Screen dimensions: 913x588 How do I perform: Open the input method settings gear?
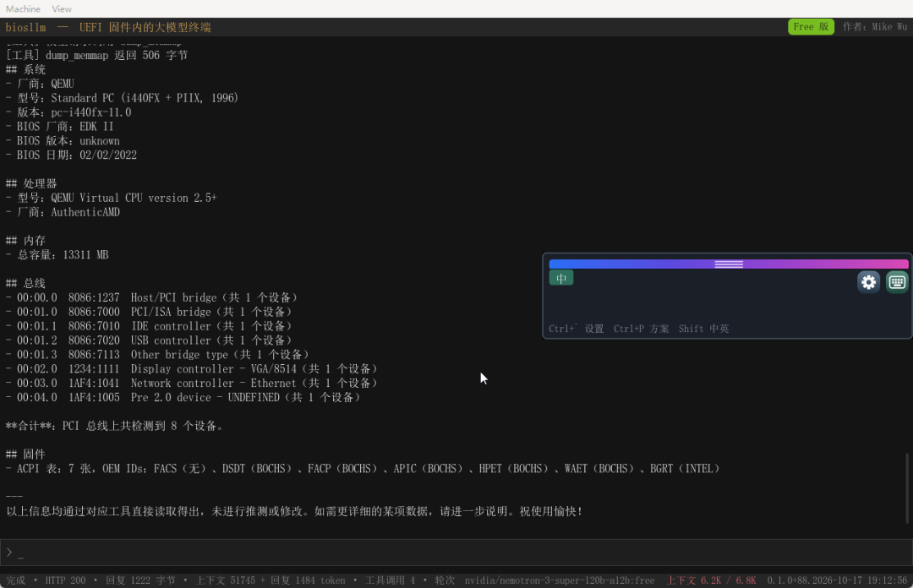click(868, 282)
